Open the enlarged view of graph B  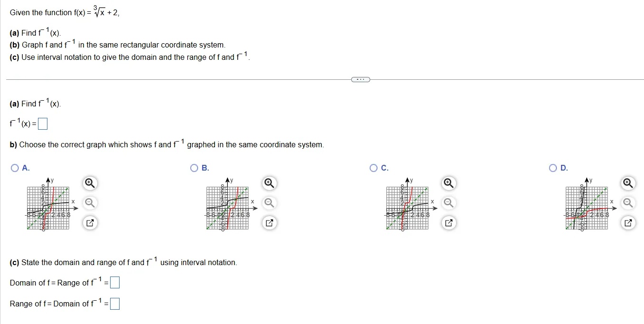point(269,223)
